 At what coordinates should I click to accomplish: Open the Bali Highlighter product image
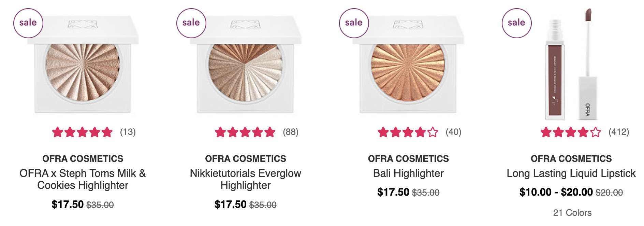click(x=408, y=65)
